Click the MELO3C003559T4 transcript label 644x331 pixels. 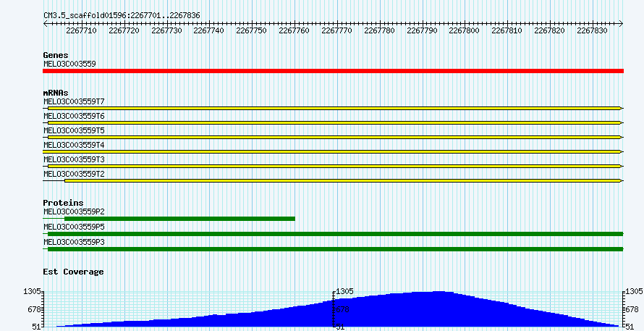[x=74, y=145]
